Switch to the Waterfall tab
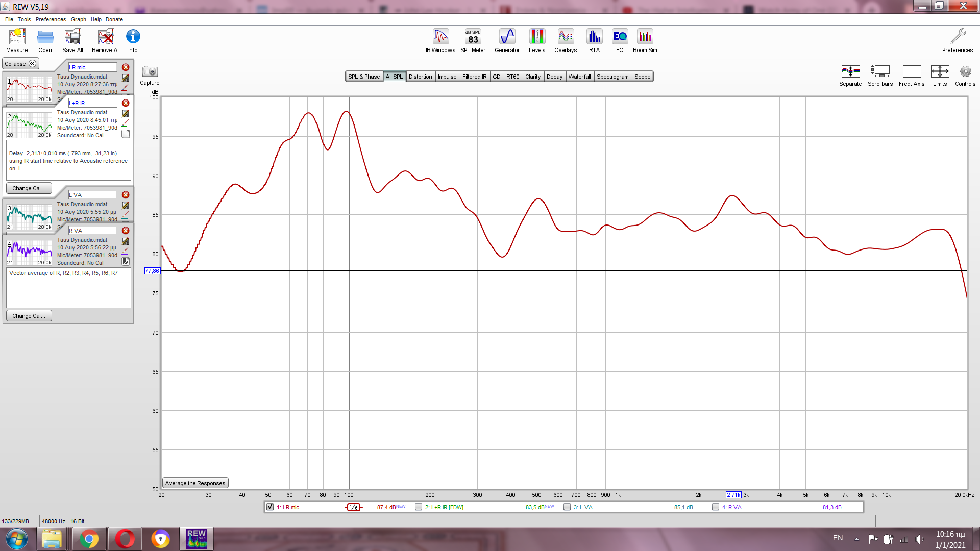 pos(579,77)
